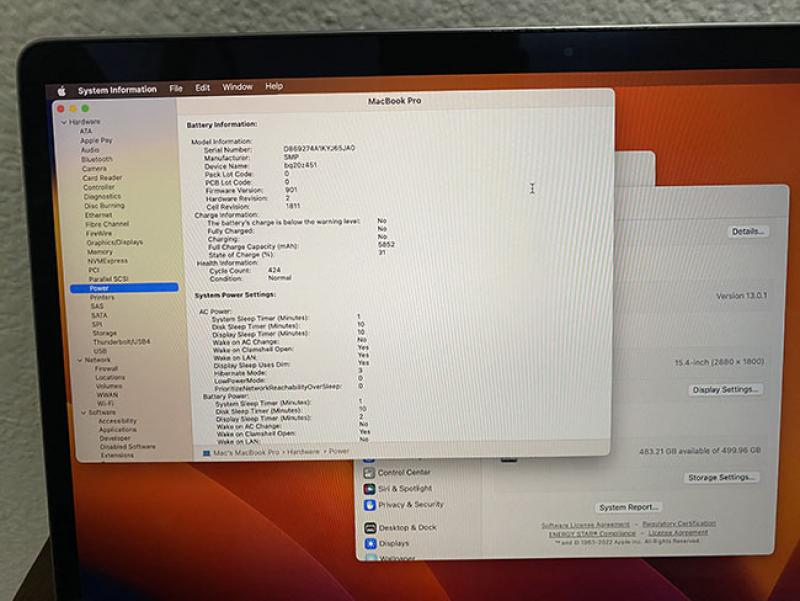Select Thunderbolt/USB4 in the sidebar
Screen dimensions: 800x601
click(121, 342)
